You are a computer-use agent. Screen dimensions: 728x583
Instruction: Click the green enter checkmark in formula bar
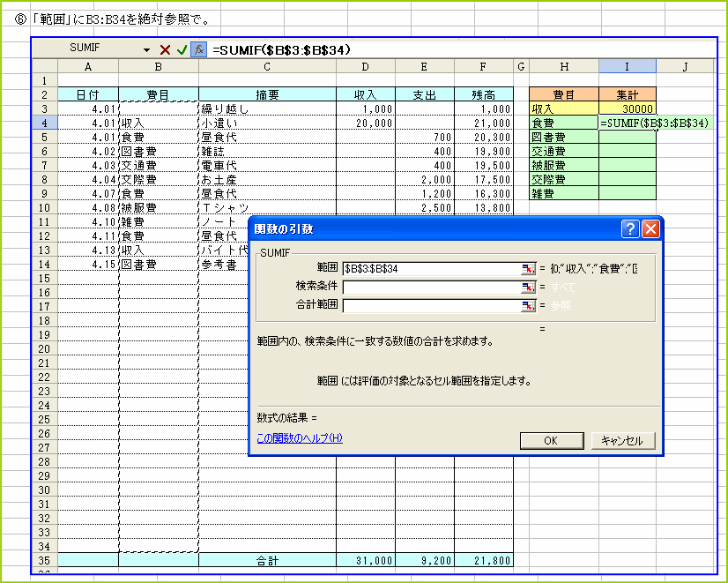[x=182, y=50]
